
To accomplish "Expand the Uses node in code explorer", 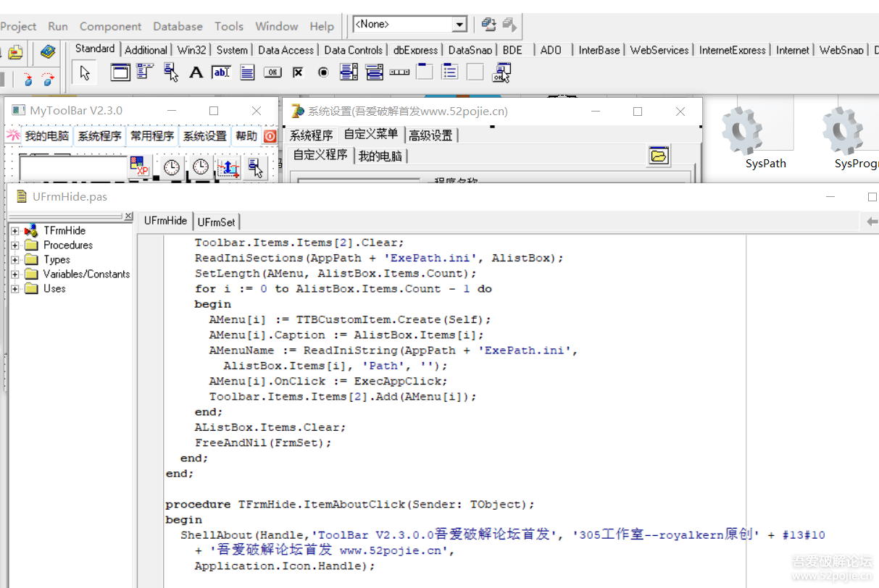I will (17, 288).
